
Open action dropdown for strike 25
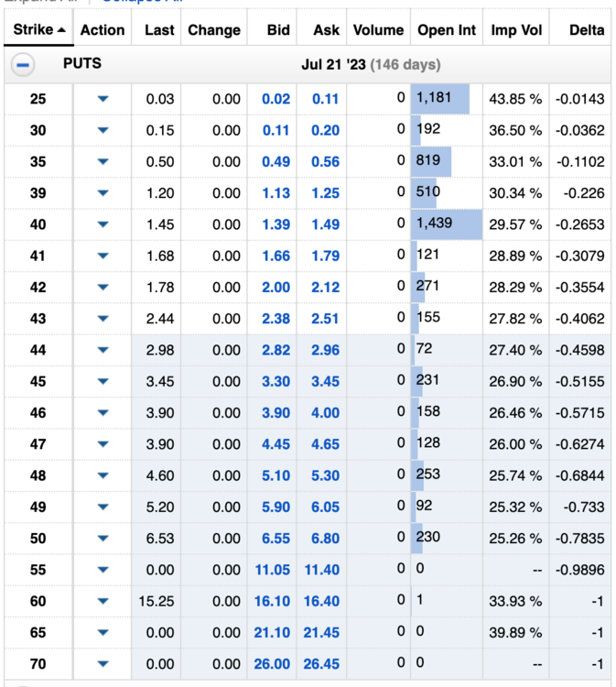click(103, 99)
